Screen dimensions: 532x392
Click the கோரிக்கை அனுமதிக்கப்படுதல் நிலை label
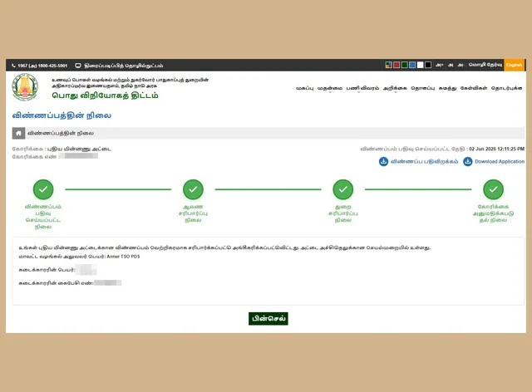coord(493,213)
